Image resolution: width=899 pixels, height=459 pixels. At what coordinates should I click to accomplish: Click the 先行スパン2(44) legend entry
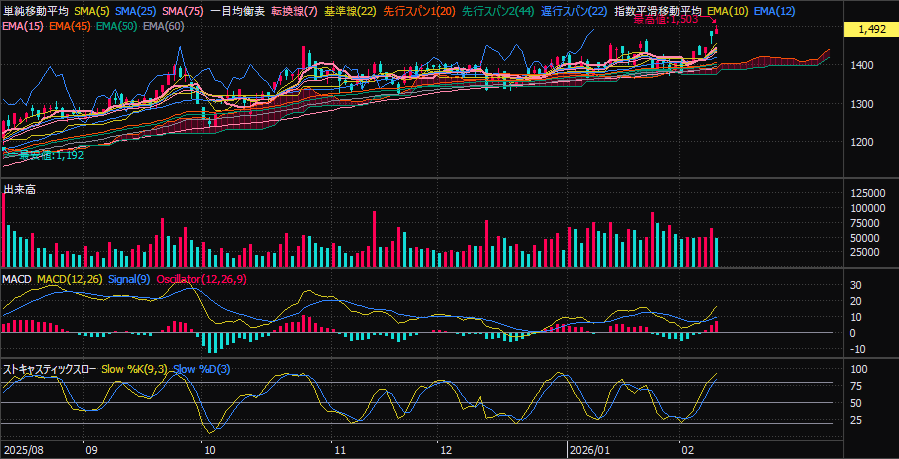point(497,11)
